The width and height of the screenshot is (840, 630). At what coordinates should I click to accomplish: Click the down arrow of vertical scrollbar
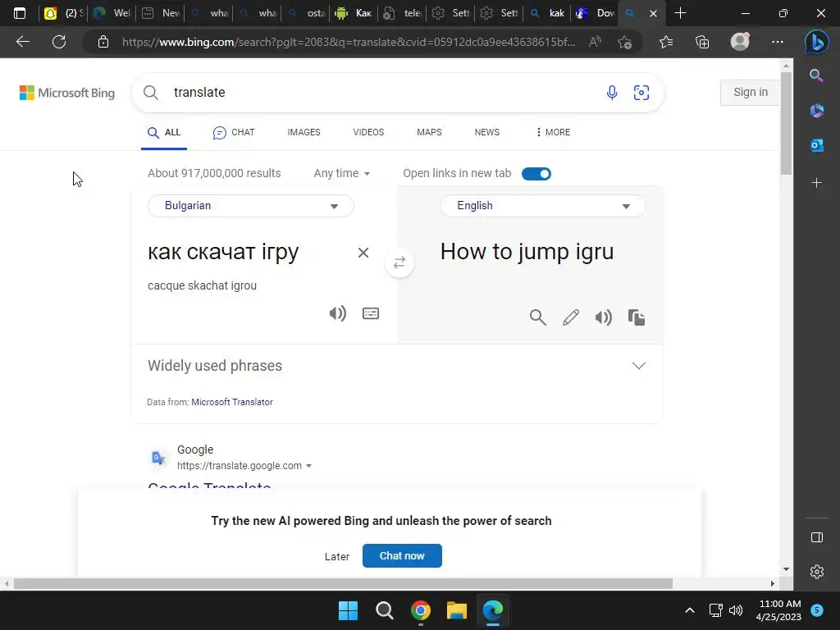pyautogui.click(x=786, y=569)
